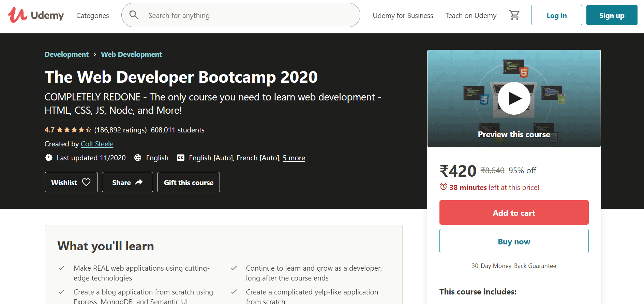Viewport: 644px width, 304px height.
Task: Click Last updated 11/2020 text
Action: point(91,158)
